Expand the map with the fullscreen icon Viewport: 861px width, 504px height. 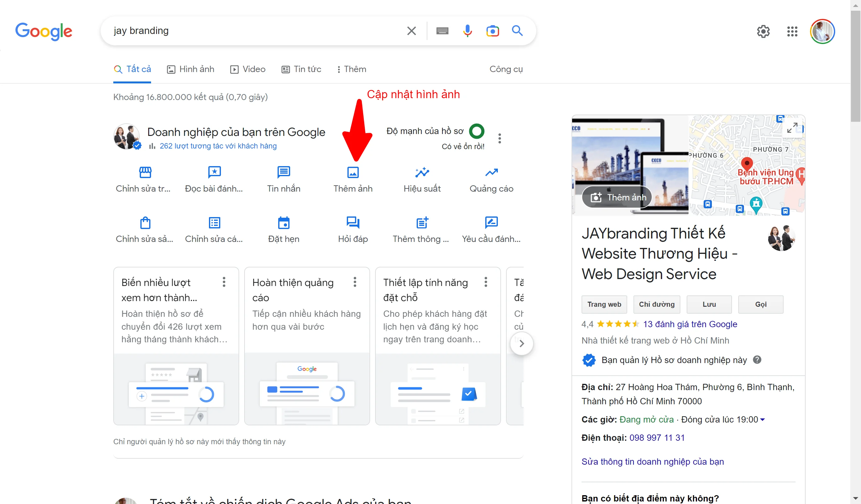click(x=792, y=128)
